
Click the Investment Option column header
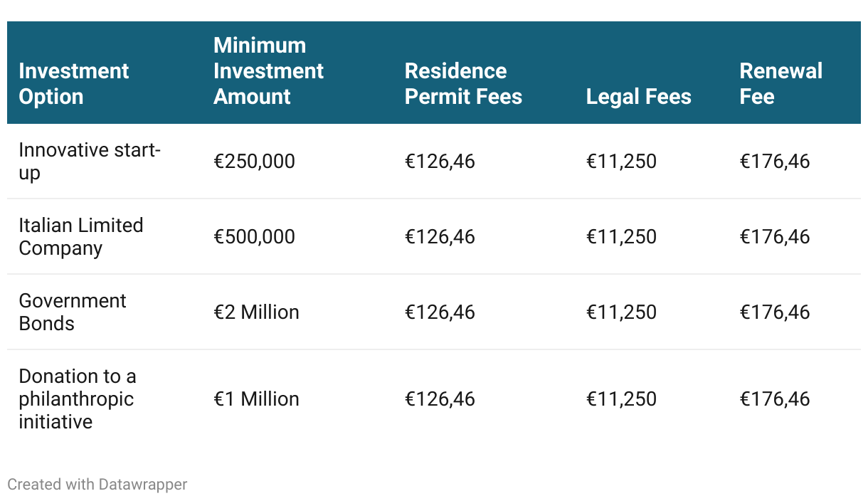click(74, 84)
